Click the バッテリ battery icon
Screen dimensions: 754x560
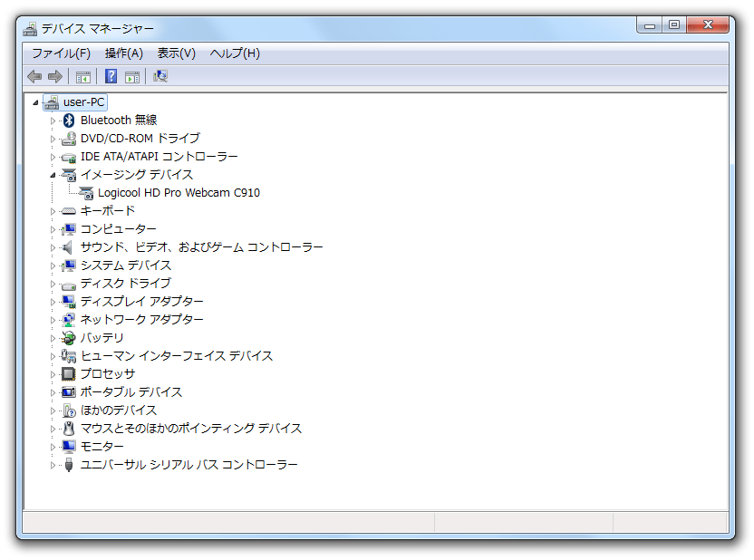coord(69,338)
